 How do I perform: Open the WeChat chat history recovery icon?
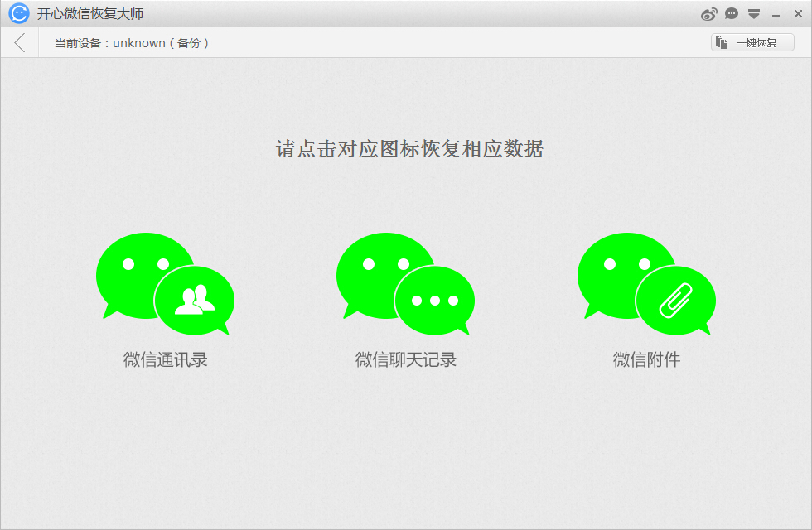(x=405, y=283)
